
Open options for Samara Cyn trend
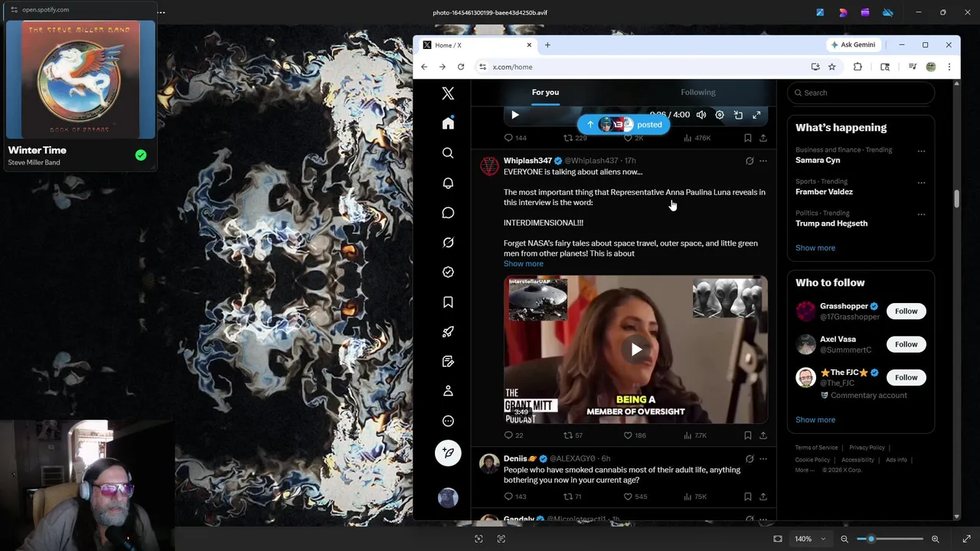tap(921, 152)
